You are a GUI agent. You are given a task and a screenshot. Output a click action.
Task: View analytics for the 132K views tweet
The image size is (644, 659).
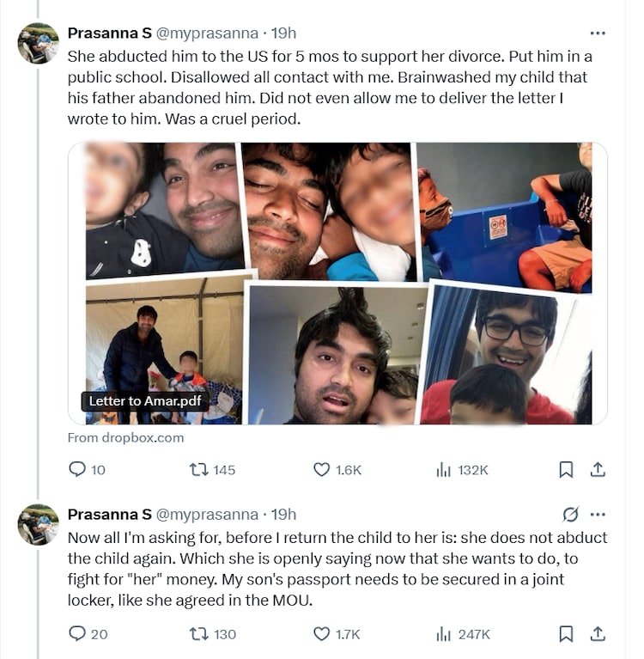pos(444,470)
